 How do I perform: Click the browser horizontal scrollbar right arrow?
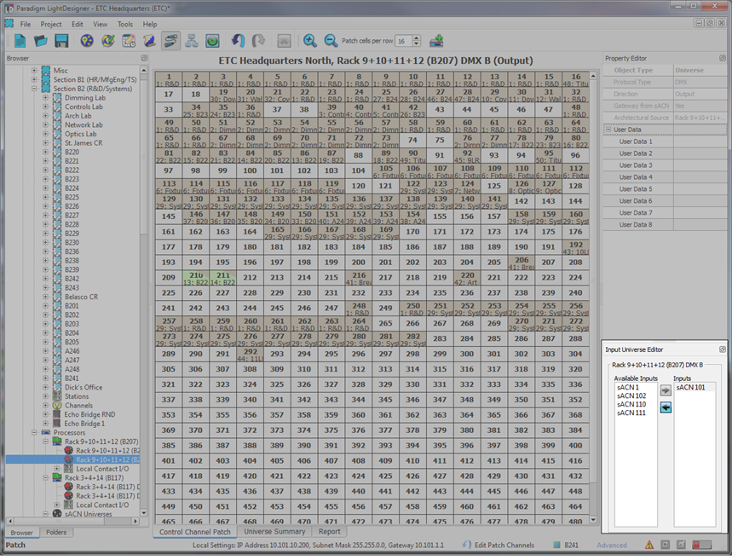point(135,521)
